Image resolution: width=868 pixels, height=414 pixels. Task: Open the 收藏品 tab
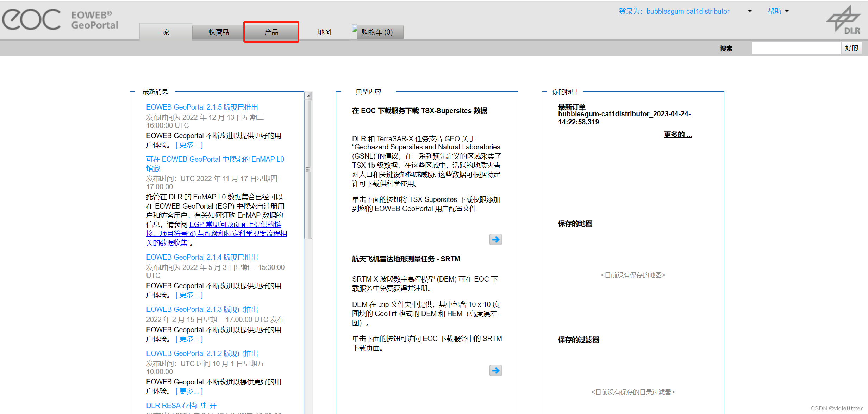click(218, 32)
